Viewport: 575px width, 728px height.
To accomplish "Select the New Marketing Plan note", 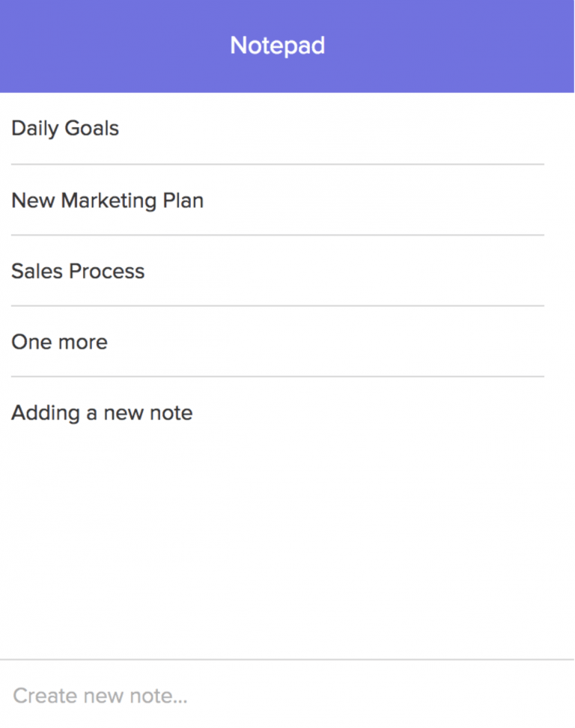I will click(x=107, y=201).
